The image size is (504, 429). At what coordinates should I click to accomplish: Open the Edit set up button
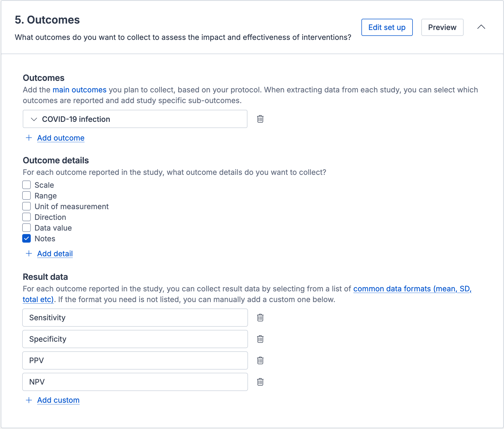(387, 27)
